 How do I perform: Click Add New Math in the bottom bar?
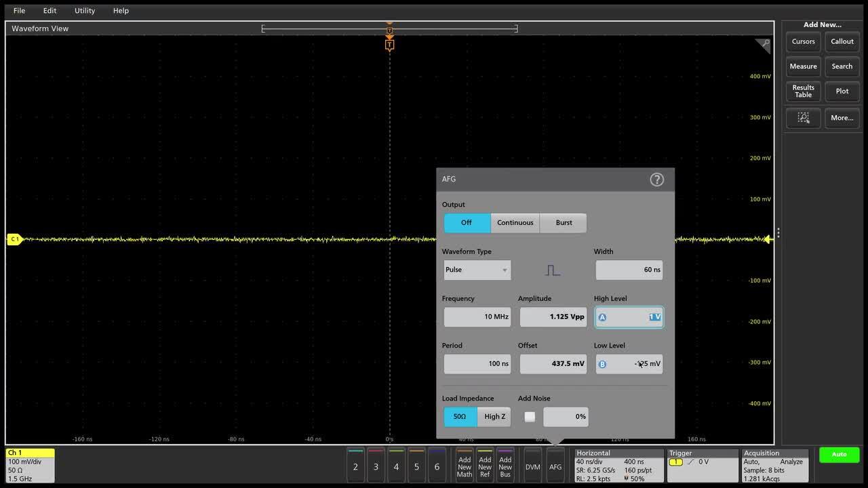click(464, 466)
